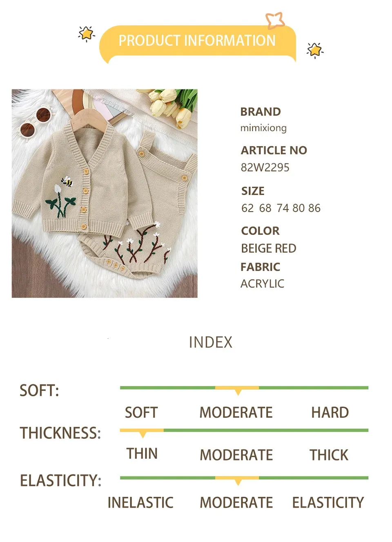Select size 62
392x542 pixels.
[x=247, y=208]
